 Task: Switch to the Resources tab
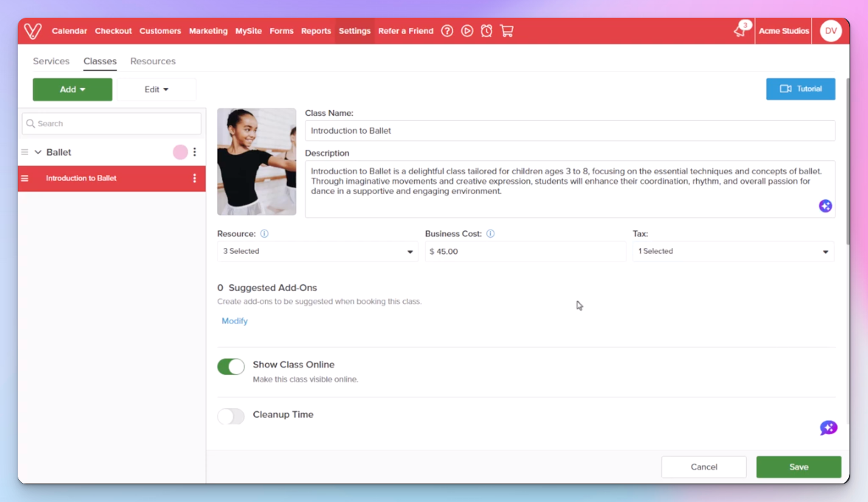pyautogui.click(x=153, y=61)
